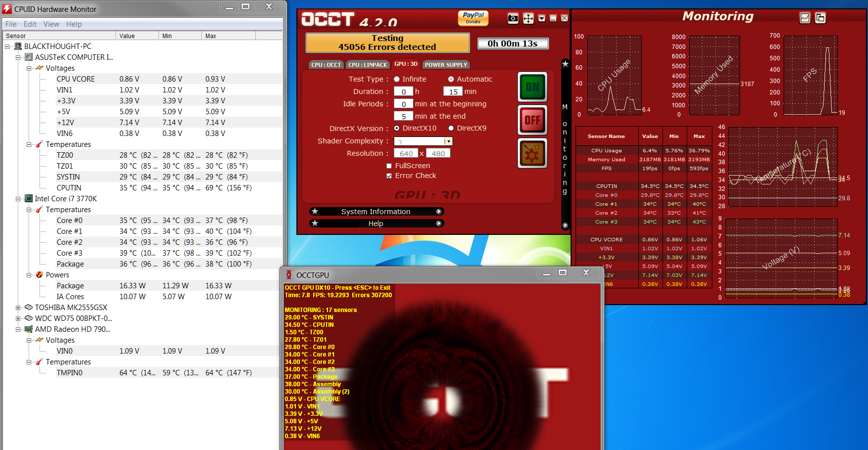
Task: Expand the TOSHIBA MK2555GSX node
Action: [x=18, y=308]
